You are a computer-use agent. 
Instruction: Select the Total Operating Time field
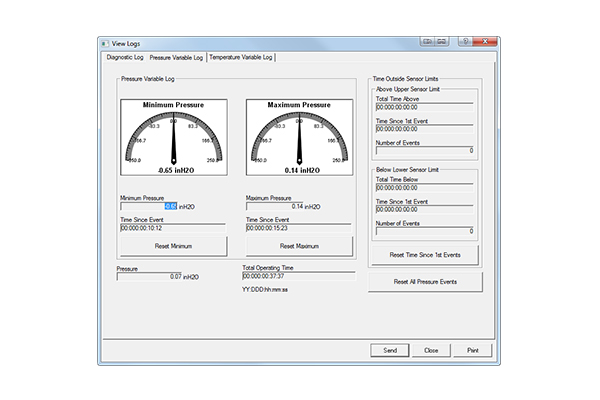click(x=298, y=276)
